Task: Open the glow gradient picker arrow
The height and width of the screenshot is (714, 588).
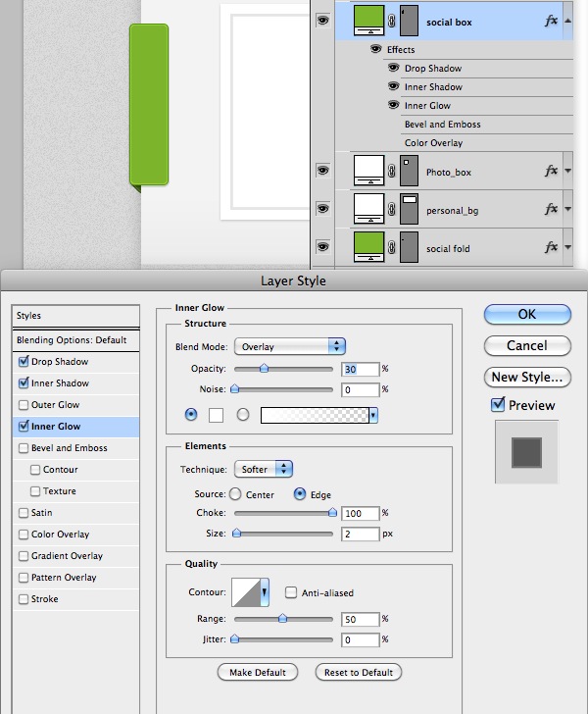Action: [373, 415]
